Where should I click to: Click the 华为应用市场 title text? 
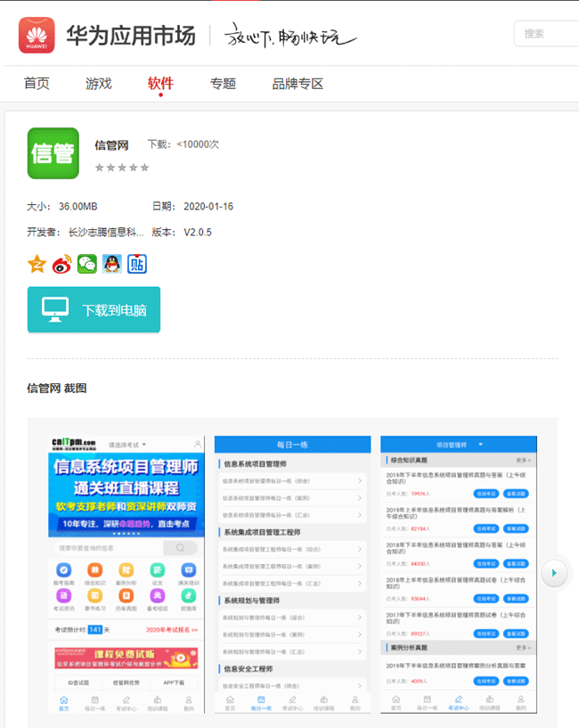click(130, 35)
